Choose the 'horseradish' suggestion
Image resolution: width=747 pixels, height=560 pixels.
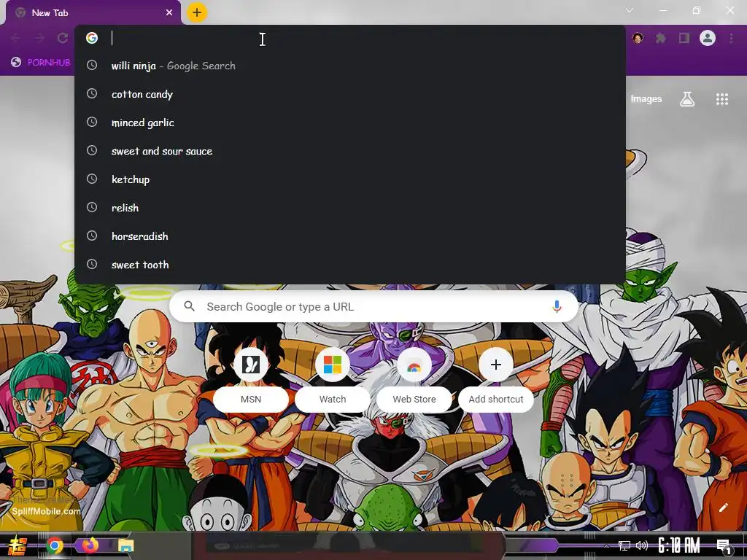(349, 236)
